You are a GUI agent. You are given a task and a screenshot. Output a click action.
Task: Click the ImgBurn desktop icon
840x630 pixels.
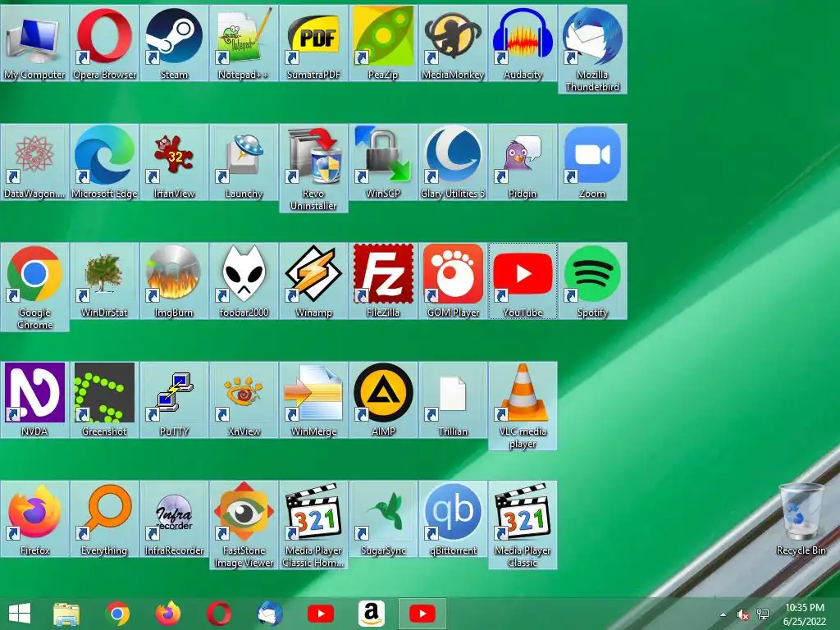pos(174,281)
